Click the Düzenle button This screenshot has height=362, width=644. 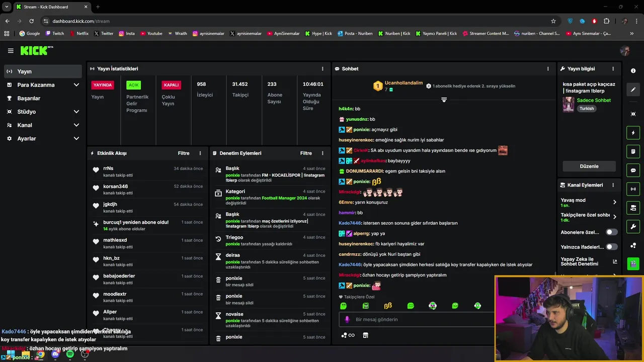[589, 166]
